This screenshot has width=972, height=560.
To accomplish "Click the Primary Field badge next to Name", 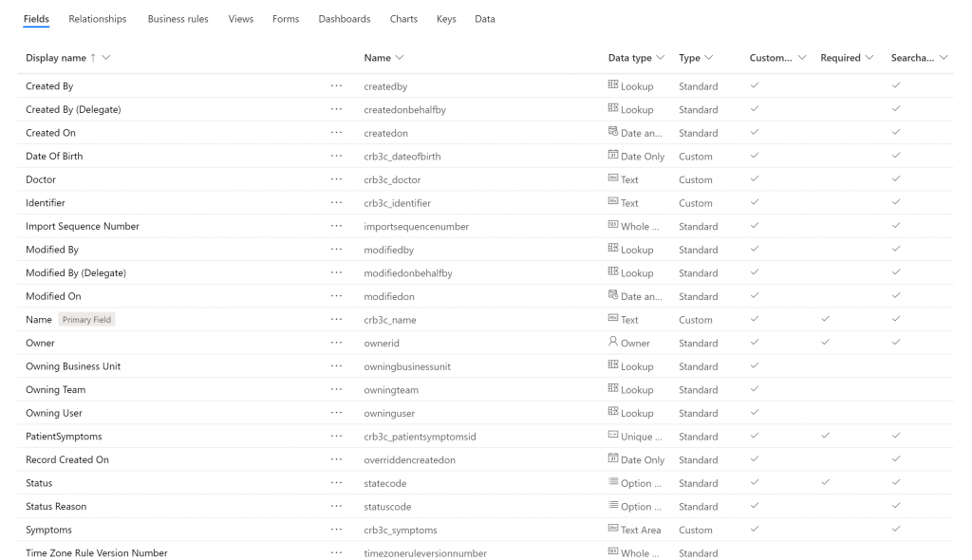I will (x=87, y=320).
